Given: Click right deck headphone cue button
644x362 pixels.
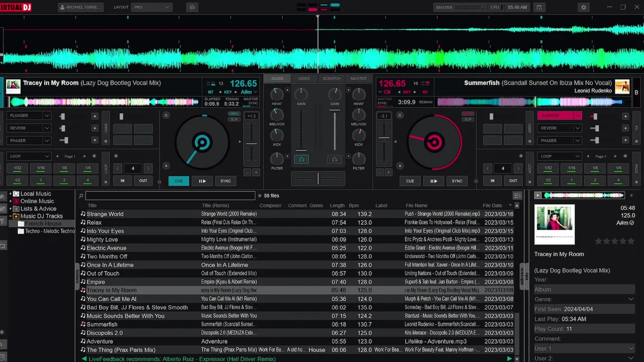Looking at the screenshot, I should coord(334,159).
